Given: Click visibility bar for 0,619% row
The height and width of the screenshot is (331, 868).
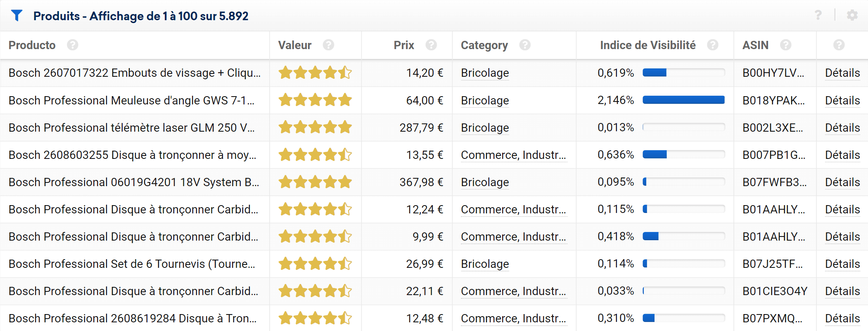Looking at the screenshot, I should coord(684,73).
